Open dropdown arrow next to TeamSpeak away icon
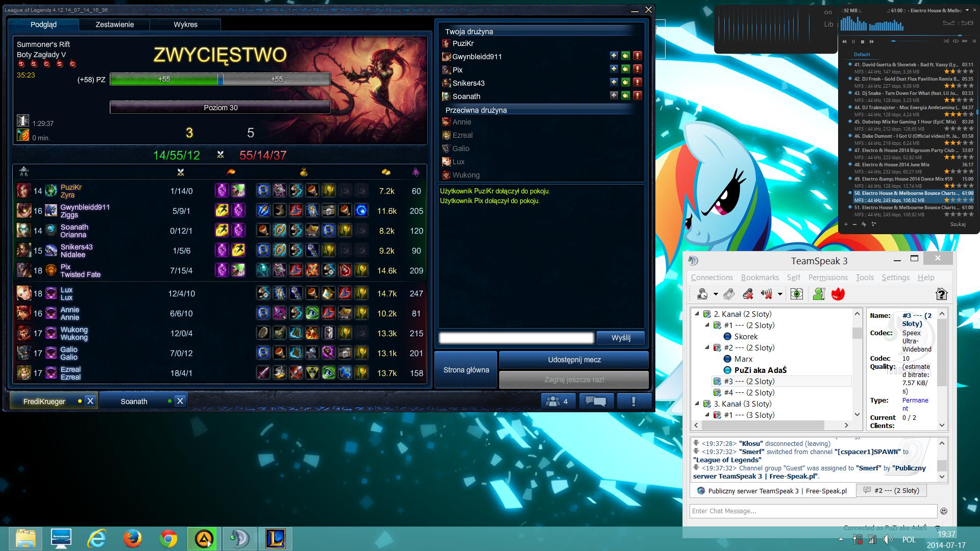 (716, 294)
